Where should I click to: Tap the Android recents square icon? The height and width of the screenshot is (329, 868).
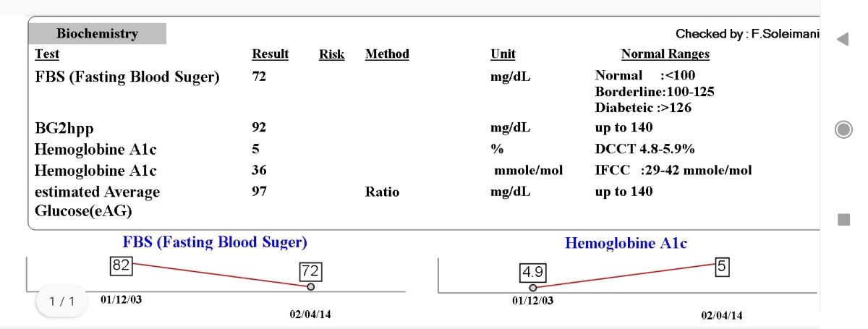(842, 219)
